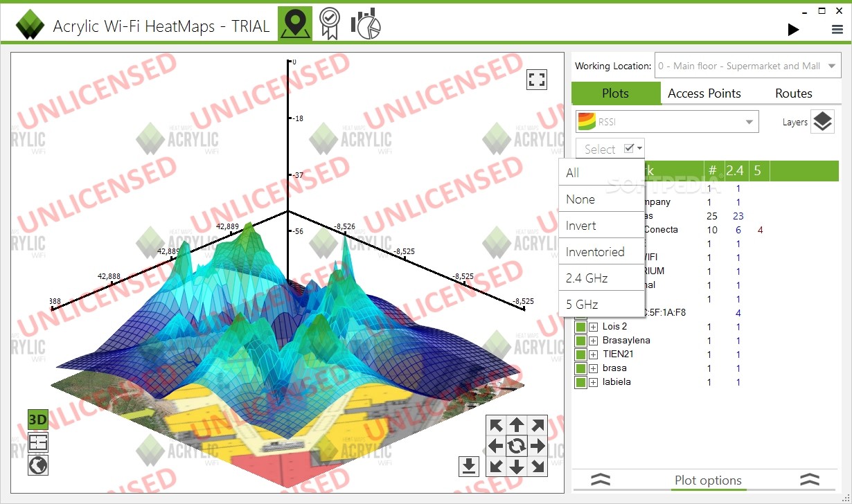Screen dimensions: 852x504
Task: Click the value 23 in 2.4 column
Action: click(738, 216)
